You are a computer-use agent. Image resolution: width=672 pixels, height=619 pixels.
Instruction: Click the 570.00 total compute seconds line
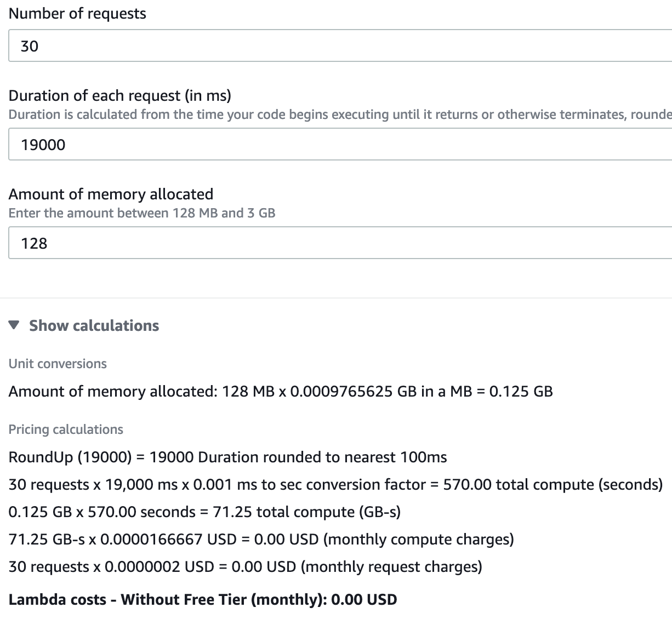tap(335, 485)
